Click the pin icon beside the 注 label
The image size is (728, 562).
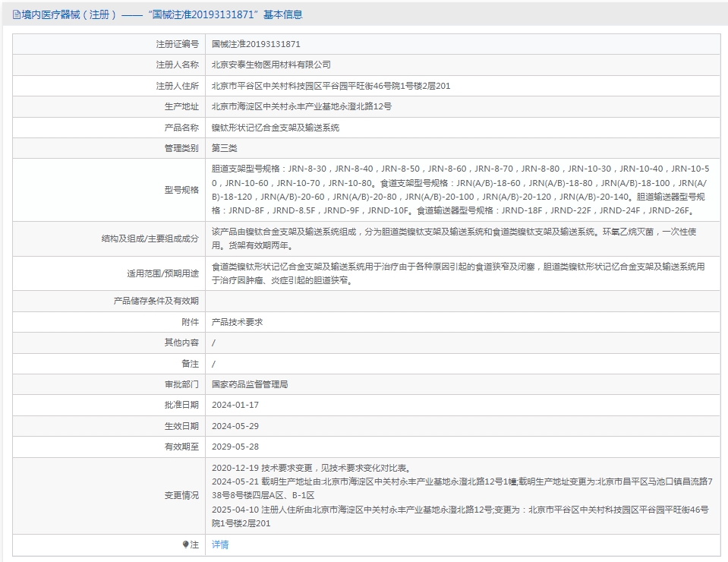click(185, 545)
